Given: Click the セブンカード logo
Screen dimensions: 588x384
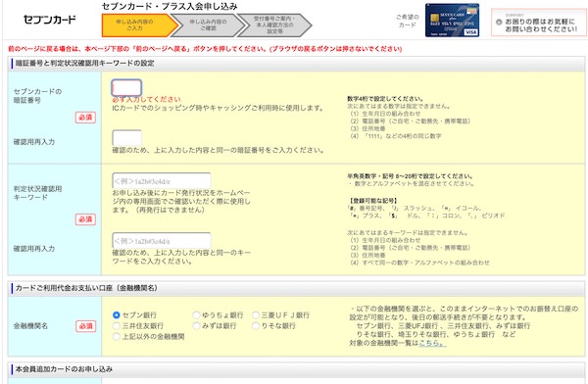Looking at the screenshot, I should coord(50,20).
